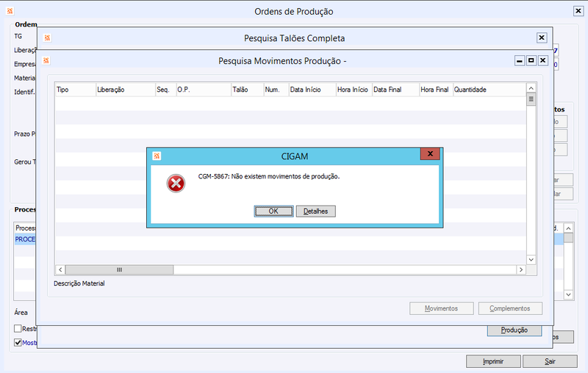Click the Talão column header
Screen dimensions: 588x373
click(248, 90)
